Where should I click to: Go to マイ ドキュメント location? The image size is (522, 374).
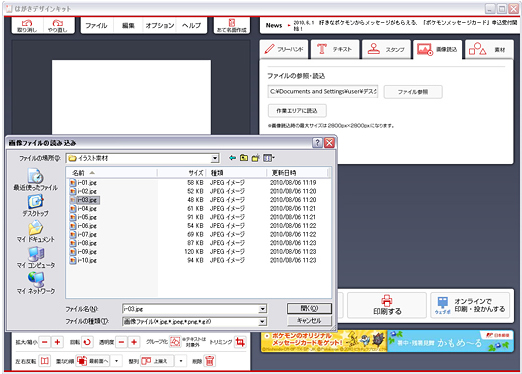35,231
